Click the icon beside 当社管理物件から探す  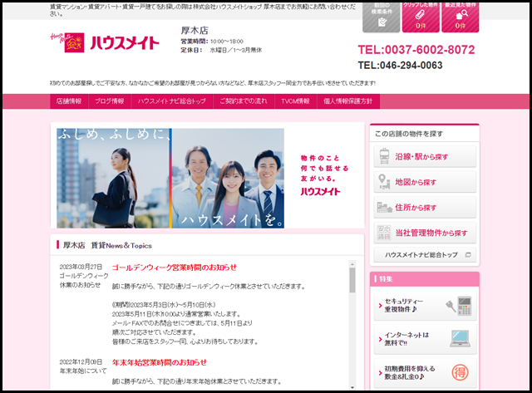point(384,233)
